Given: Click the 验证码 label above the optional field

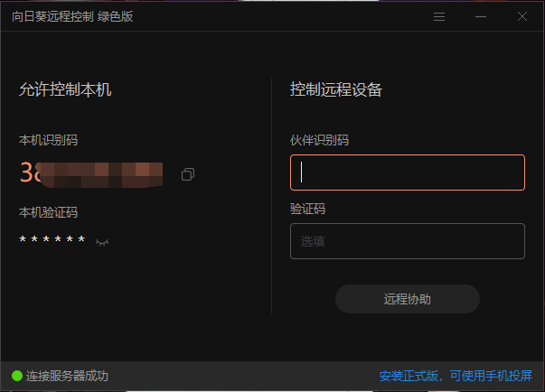Looking at the screenshot, I should 307,209.
